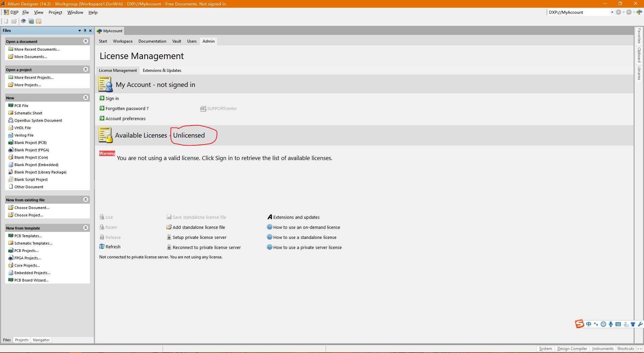
Task: Click the Setup private license server icon
Action: [x=169, y=237]
